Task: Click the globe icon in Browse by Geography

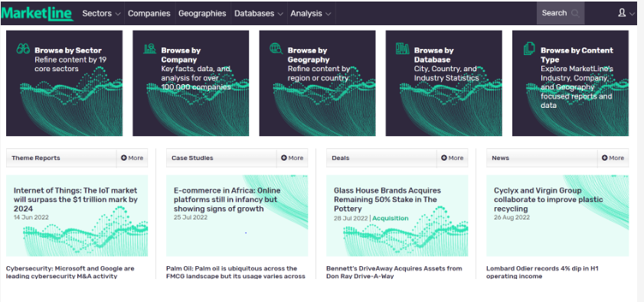Action: click(x=276, y=49)
